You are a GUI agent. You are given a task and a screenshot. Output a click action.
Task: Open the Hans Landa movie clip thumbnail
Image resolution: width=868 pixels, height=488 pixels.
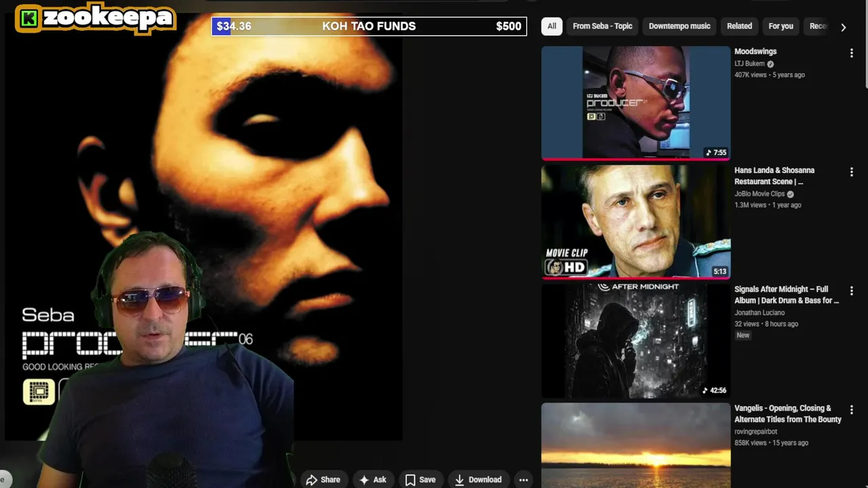636,222
